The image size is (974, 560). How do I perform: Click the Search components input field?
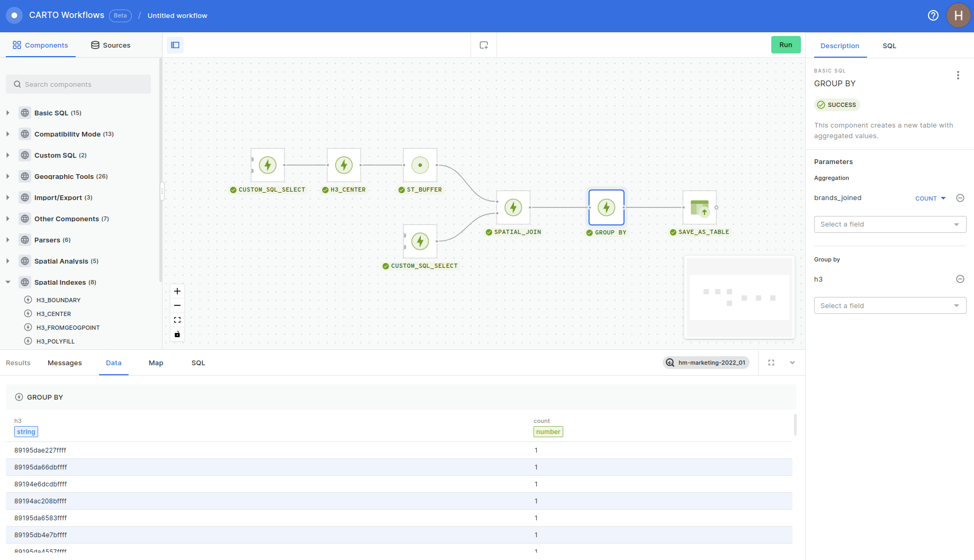[x=78, y=84]
